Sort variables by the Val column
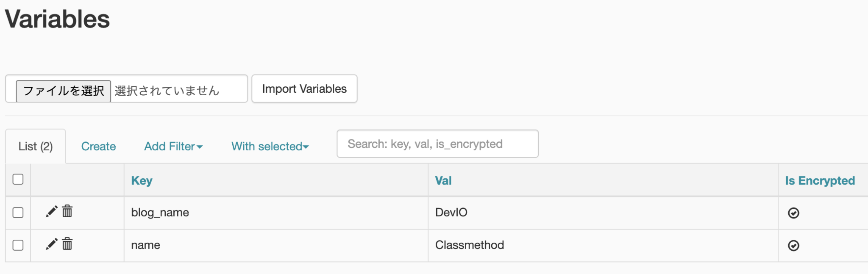Viewport: 868px width, 274px height. [x=443, y=180]
